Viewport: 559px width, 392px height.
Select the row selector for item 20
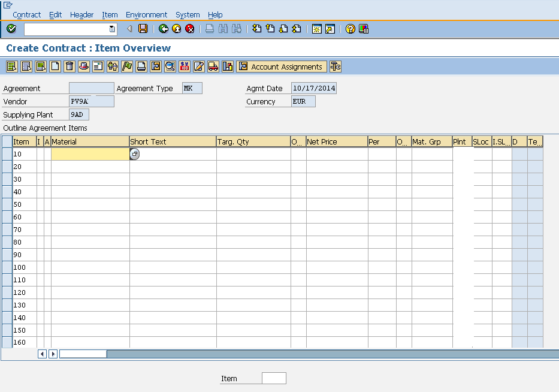point(7,167)
